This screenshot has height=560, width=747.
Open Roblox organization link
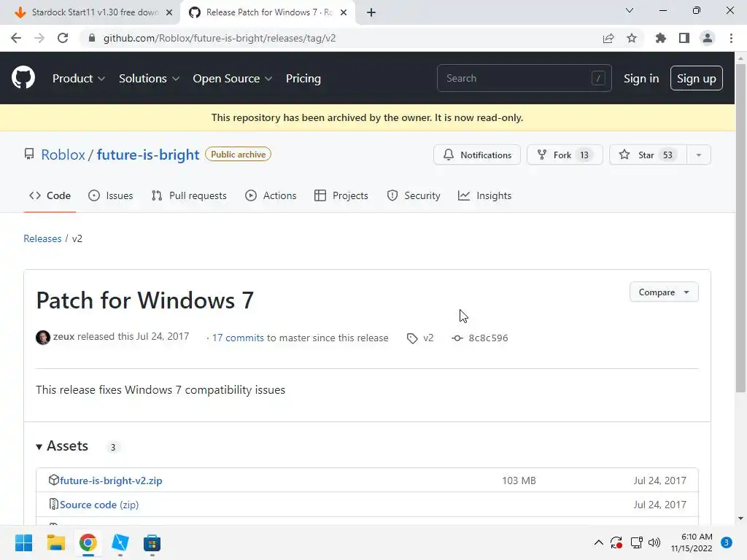click(63, 155)
